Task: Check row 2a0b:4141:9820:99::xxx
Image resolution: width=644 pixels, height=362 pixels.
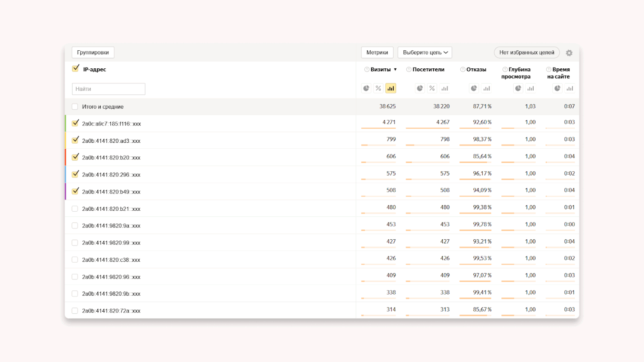Action: tap(75, 243)
